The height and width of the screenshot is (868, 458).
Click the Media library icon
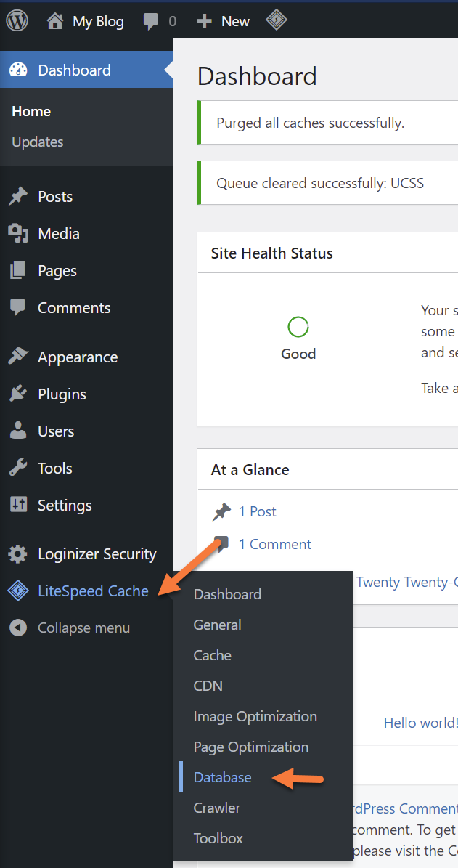18,234
